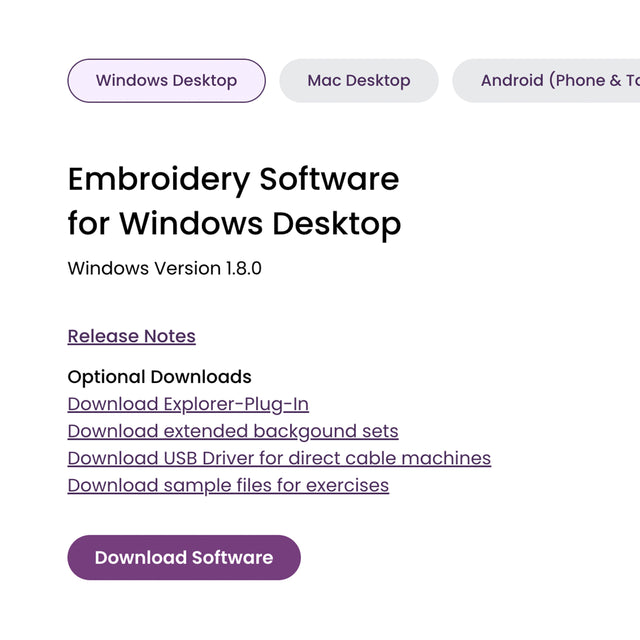640x640 pixels.
Task: Click the Embroidery Software heading text
Action: pos(233,179)
